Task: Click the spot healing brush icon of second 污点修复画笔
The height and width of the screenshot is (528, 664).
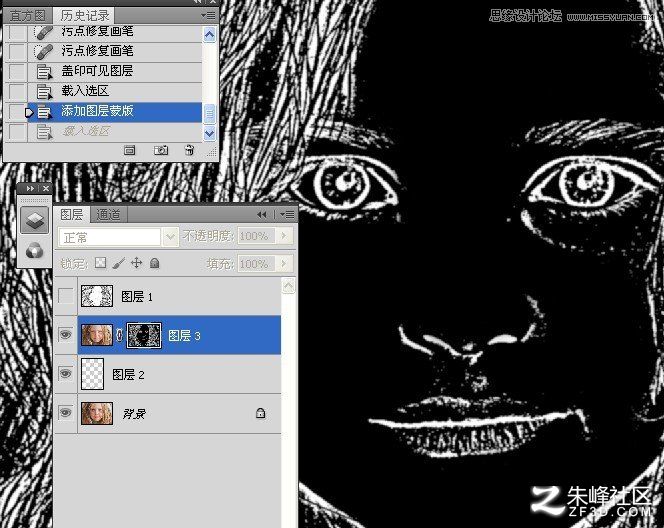Action: click(x=43, y=52)
